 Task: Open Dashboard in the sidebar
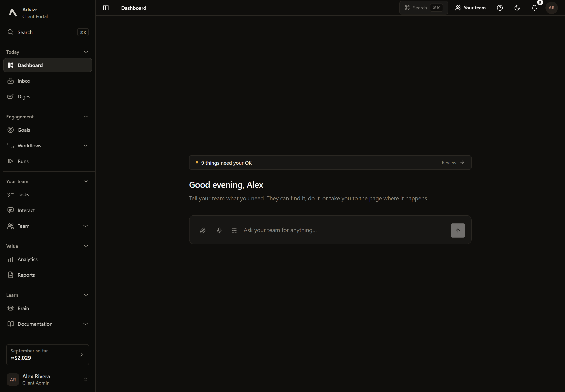pos(47,65)
